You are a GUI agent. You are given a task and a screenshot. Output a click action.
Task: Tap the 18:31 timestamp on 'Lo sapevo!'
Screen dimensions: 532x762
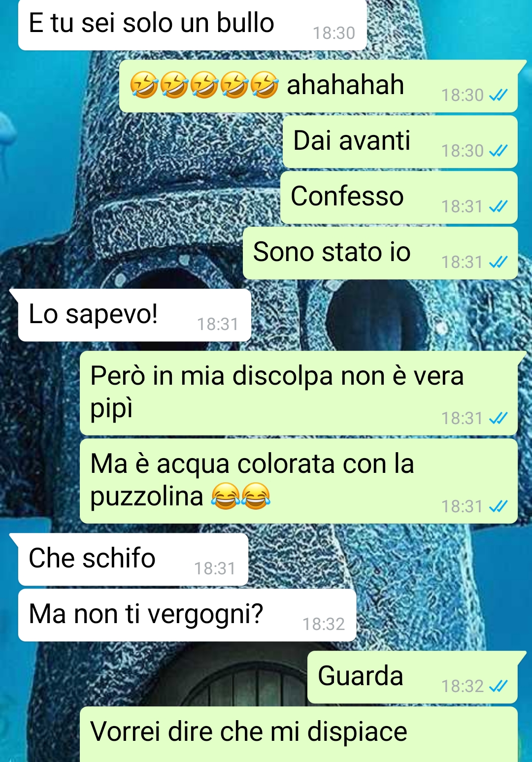tap(218, 324)
